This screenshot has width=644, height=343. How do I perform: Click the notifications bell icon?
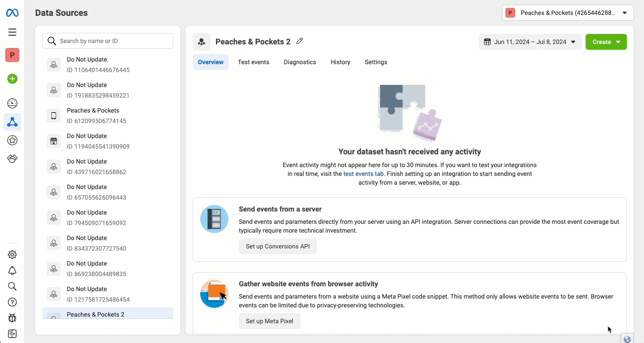[12, 270]
